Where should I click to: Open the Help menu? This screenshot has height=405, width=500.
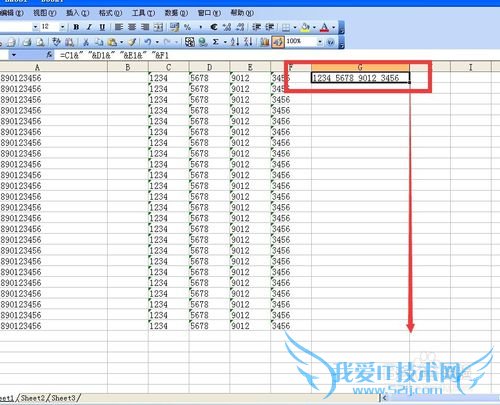[242, 13]
